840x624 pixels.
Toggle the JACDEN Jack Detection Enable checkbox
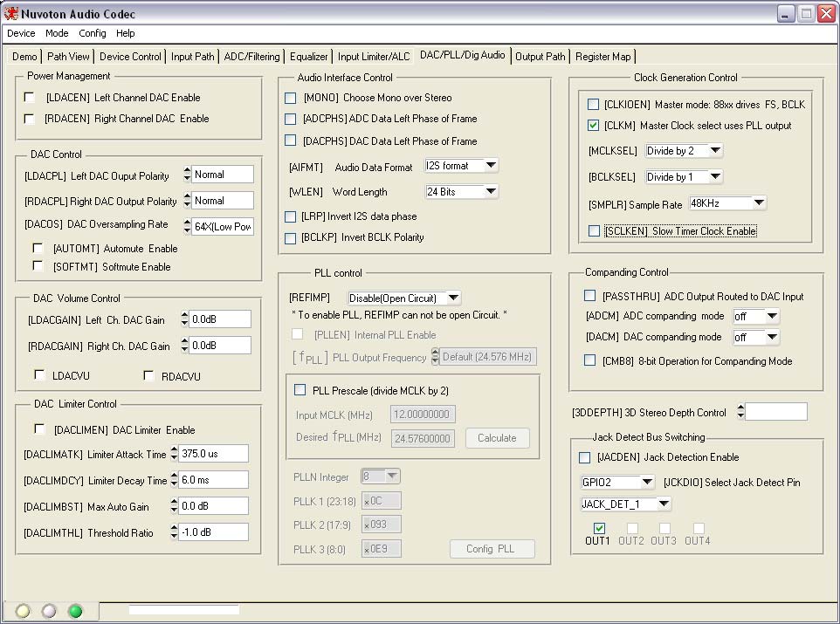tap(585, 457)
